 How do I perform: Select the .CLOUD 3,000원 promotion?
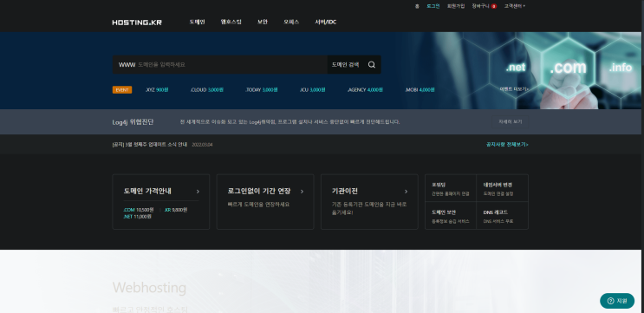pyautogui.click(x=206, y=89)
